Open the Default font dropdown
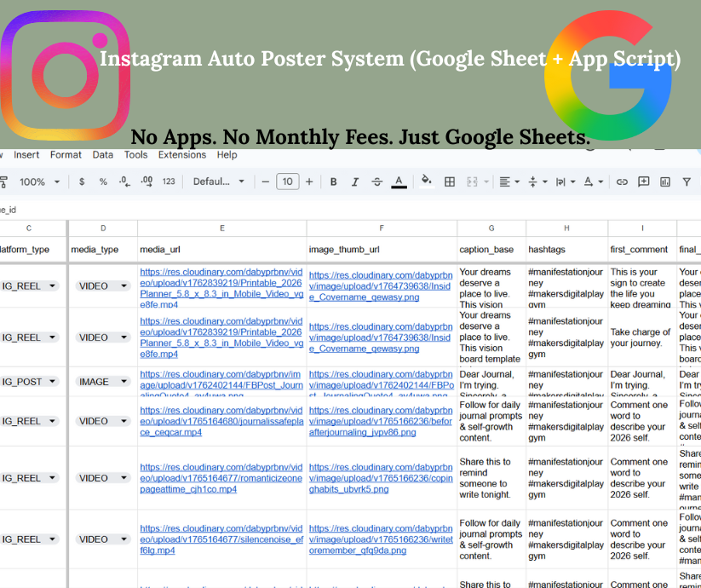Viewport: 701px width, 588px height. (219, 182)
